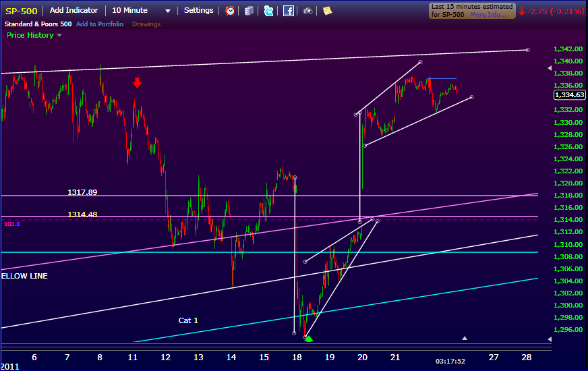Click the 1,334.63 current price label
Screen dimensions: 588x371
coord(568,95)
